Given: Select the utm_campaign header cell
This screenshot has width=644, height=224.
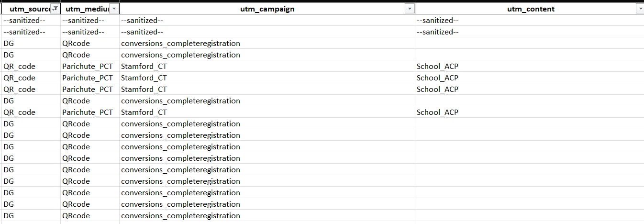Looking at the screenshot, I should pos(267,9).
